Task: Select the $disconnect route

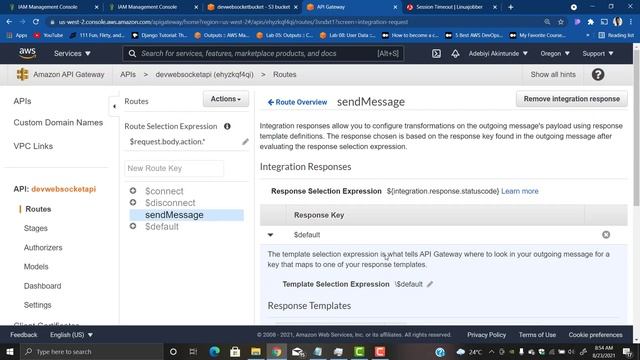Action: pyautogui.click(x=170, y=203)
